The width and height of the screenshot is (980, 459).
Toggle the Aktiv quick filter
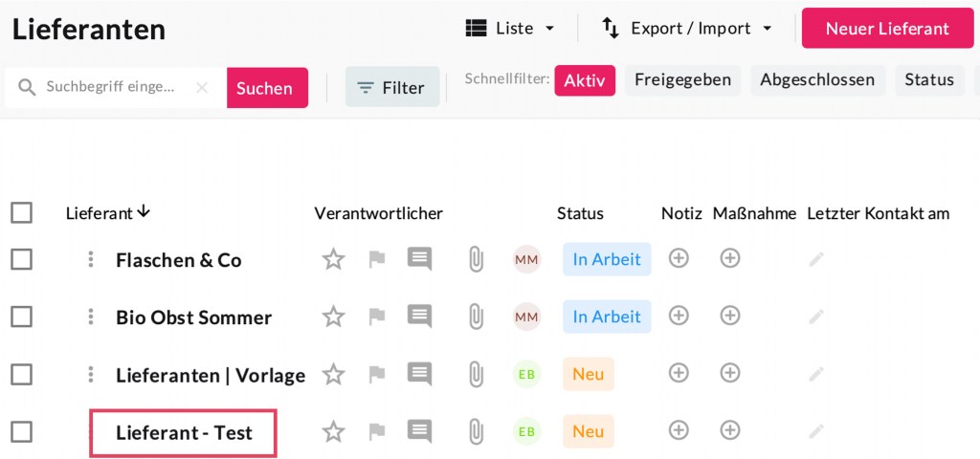[x=584, y=80]
